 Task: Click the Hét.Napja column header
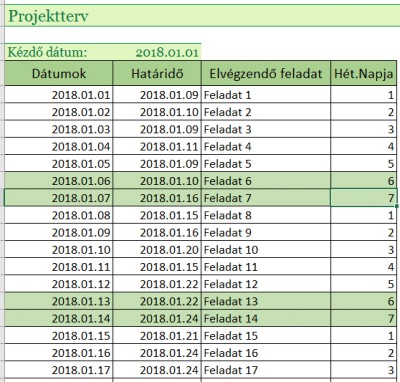pos(364,73)
